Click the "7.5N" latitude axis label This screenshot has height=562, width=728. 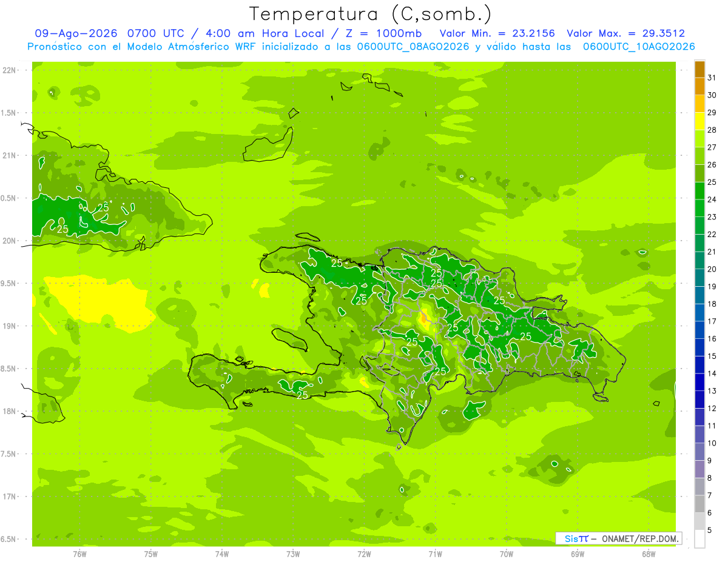point(10,454)
